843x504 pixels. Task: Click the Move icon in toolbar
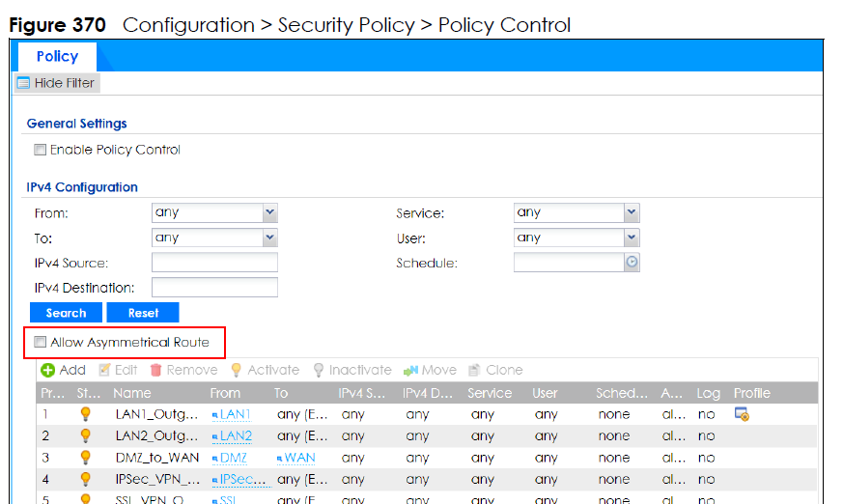[410, 370]
